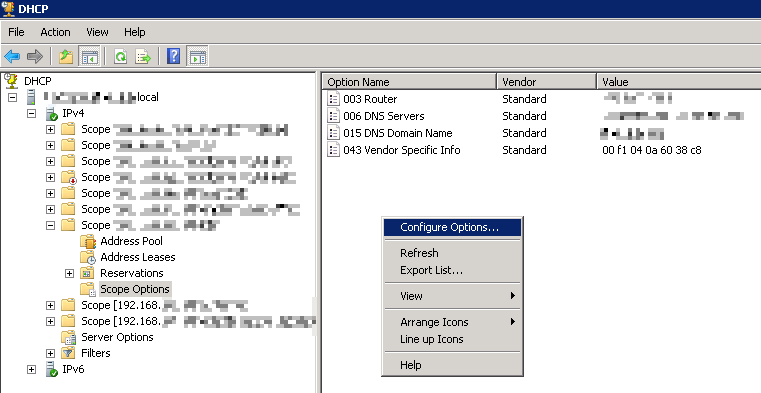This screenshot has width=761, height=393.
Task: Select the deactivated scope folder with red arrow
Action: pyautogui.click(x=68, y=177)
